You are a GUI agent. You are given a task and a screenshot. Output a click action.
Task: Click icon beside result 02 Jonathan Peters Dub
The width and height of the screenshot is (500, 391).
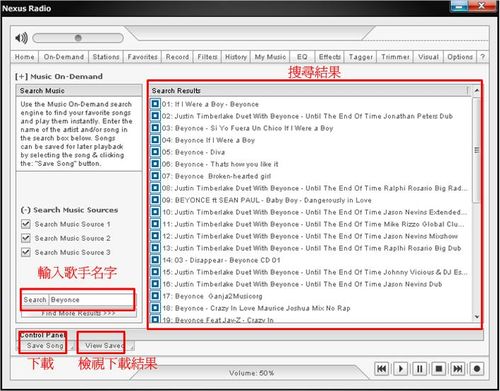155,116
